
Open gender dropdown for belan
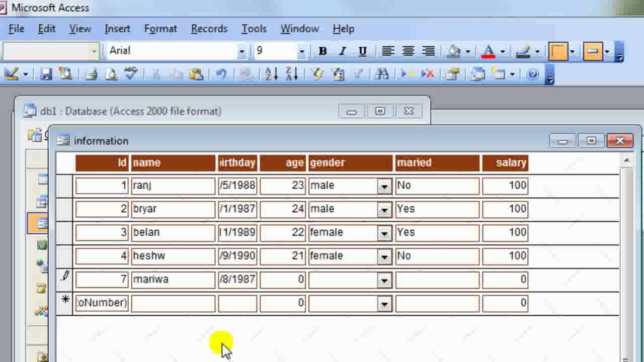[x=384, y=233]
